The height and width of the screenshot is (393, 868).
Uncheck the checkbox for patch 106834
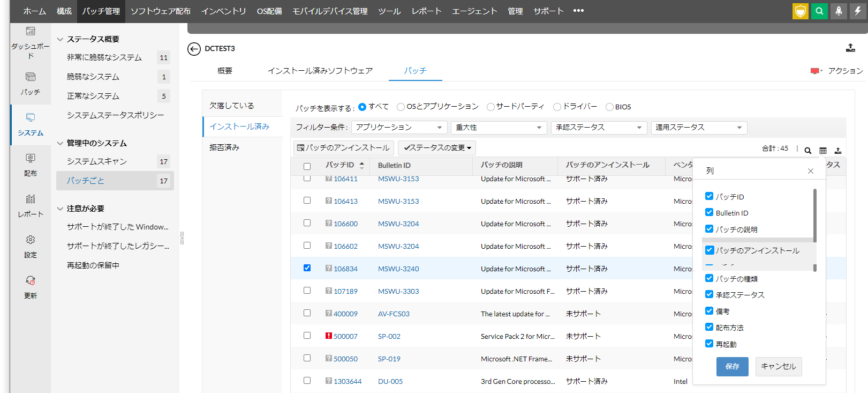(x=307, y=268)
